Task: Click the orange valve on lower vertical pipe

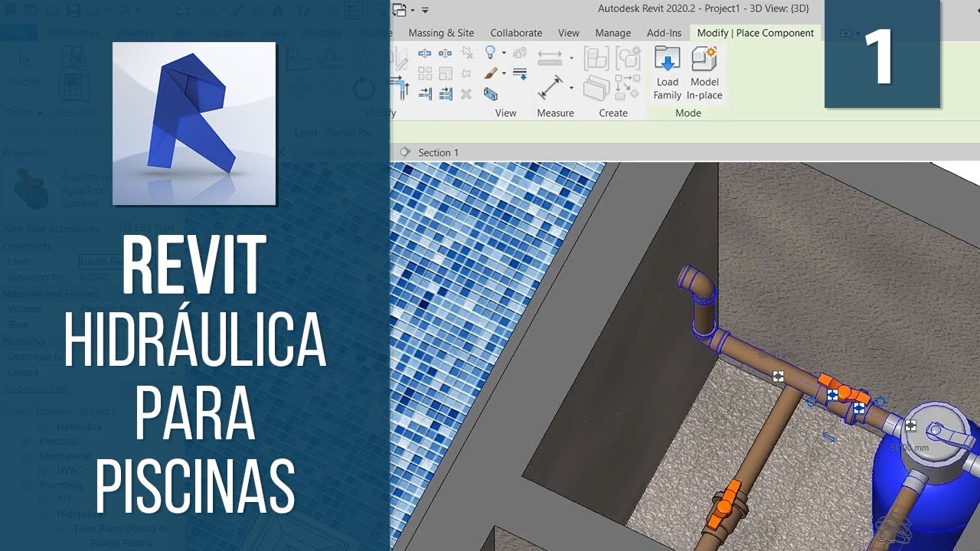Action: coord(723,505)
